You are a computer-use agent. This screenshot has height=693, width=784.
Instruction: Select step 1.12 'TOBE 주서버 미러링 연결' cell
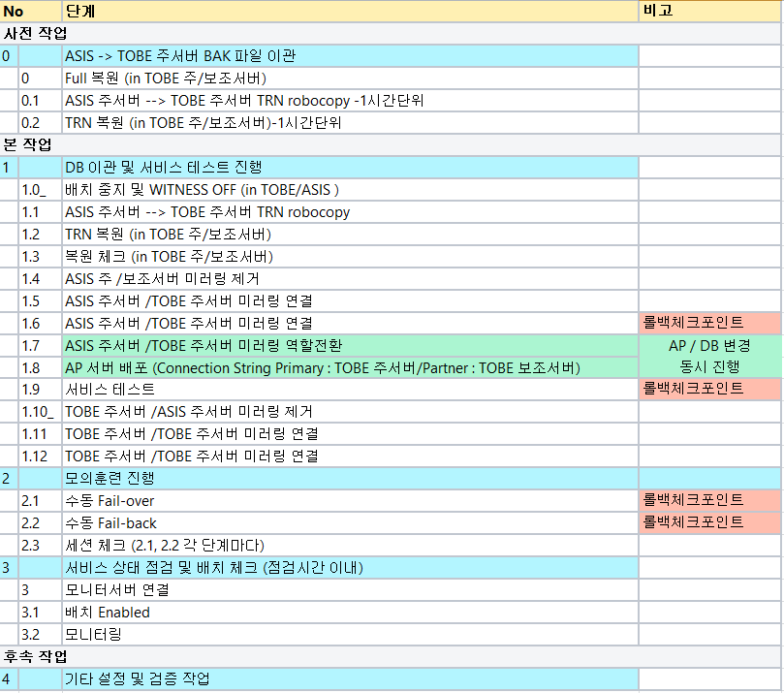coord(350,457)
